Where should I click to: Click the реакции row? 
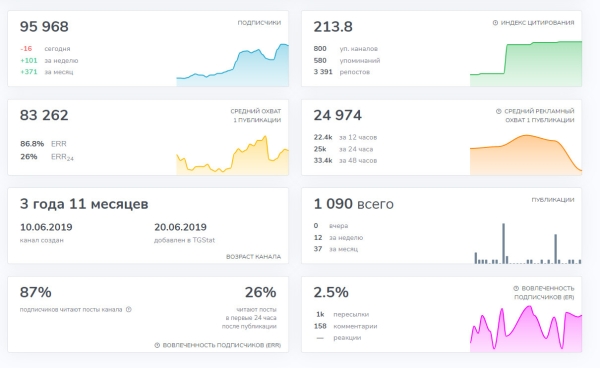click(339, 338)
